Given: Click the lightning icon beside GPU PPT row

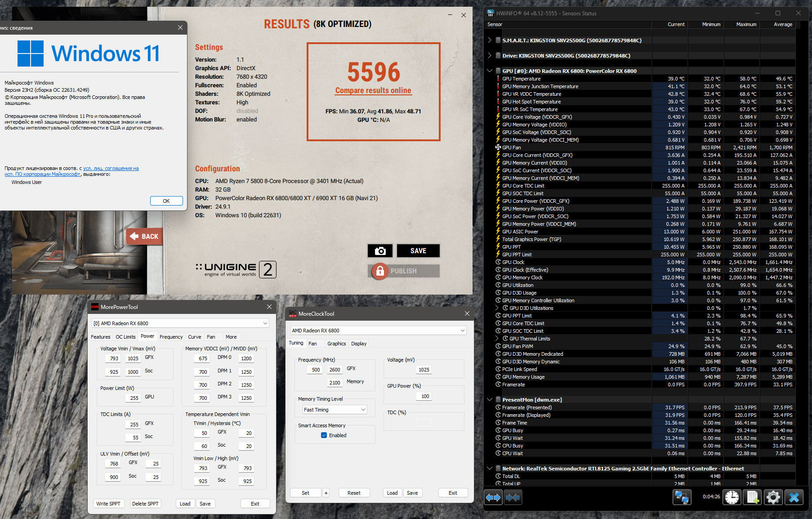Looking at the screenshot, I should point(498,247).
